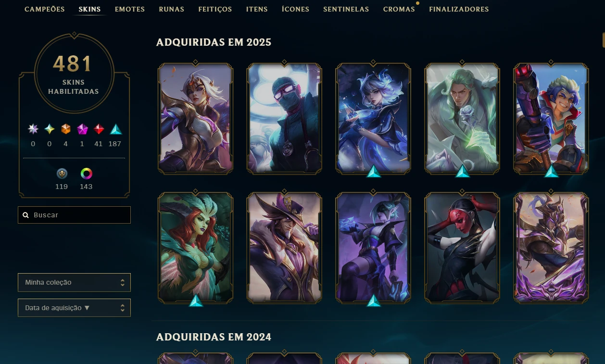Click the vertical scrollbar at right edge

[x=603, y=39]
